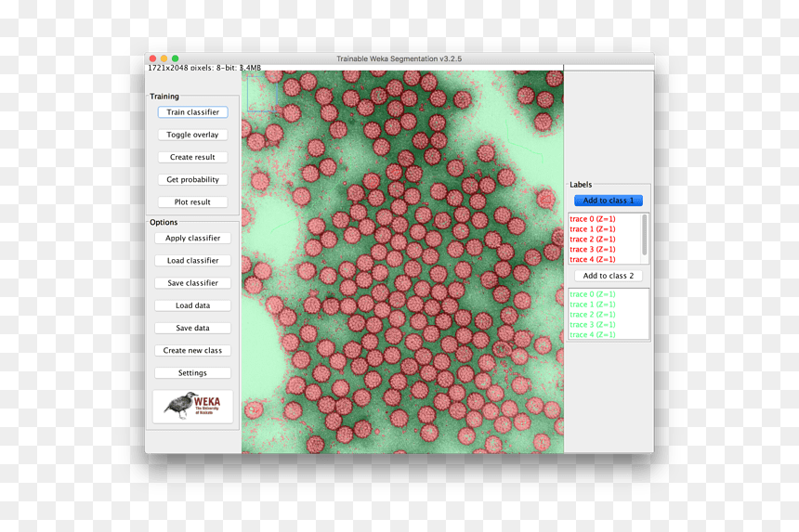This screenshot has height=532, width=799.
Task: Select green trace 3 (Z=1) in class 2
Action: 593,324
